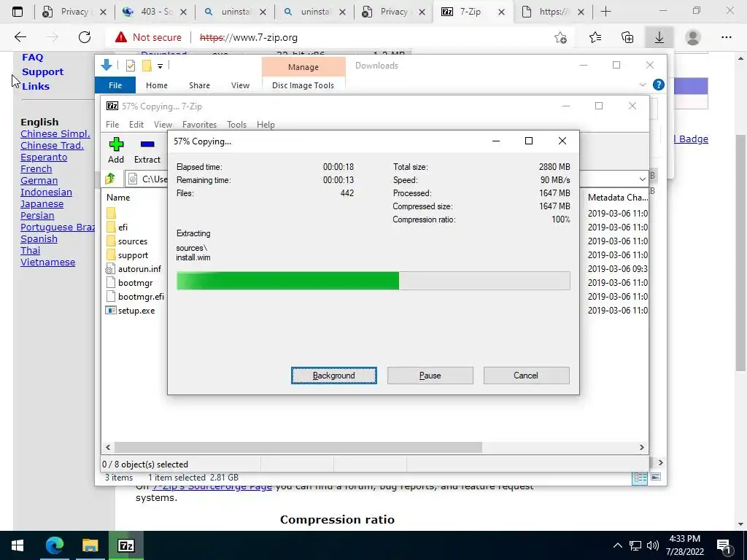Sort by the Name column header
747x560 pixels.
[x=118, y=197]
